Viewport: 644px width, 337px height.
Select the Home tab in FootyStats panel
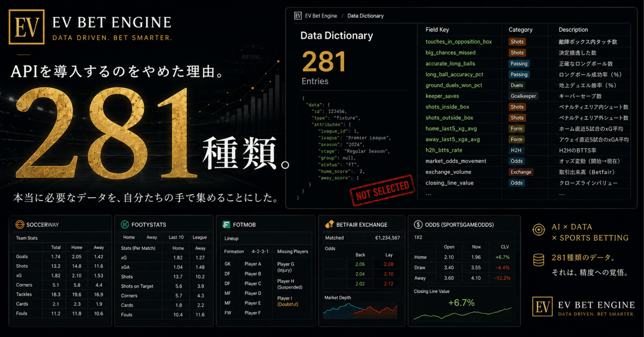tap(129, 237)
